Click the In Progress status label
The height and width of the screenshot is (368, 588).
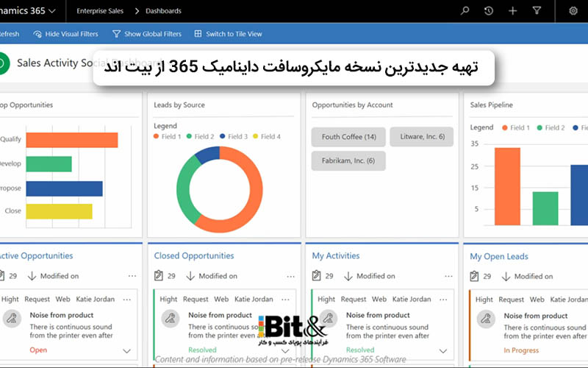pos(521,350)
